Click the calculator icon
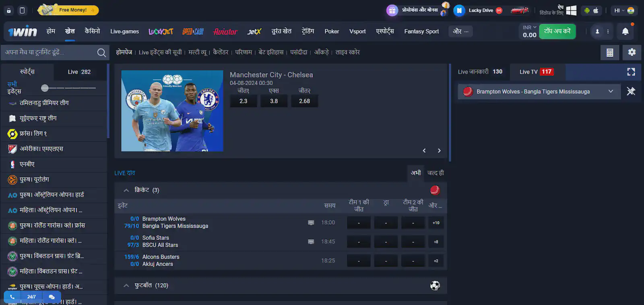The width and height of the screenshot is (644, 305). click(610, 52)
